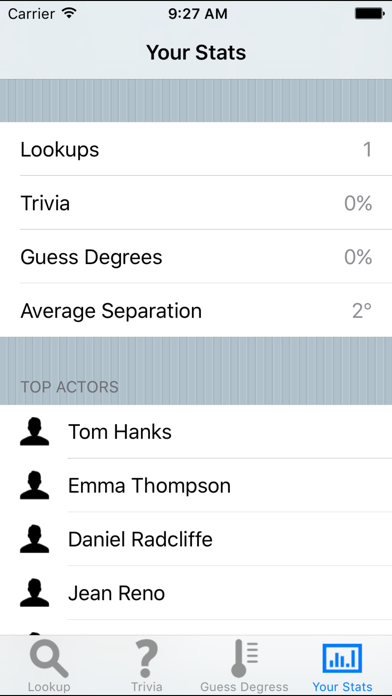Select the Lookups stats row
Viewport: 392px width, 696px height.
click(196, 149)
